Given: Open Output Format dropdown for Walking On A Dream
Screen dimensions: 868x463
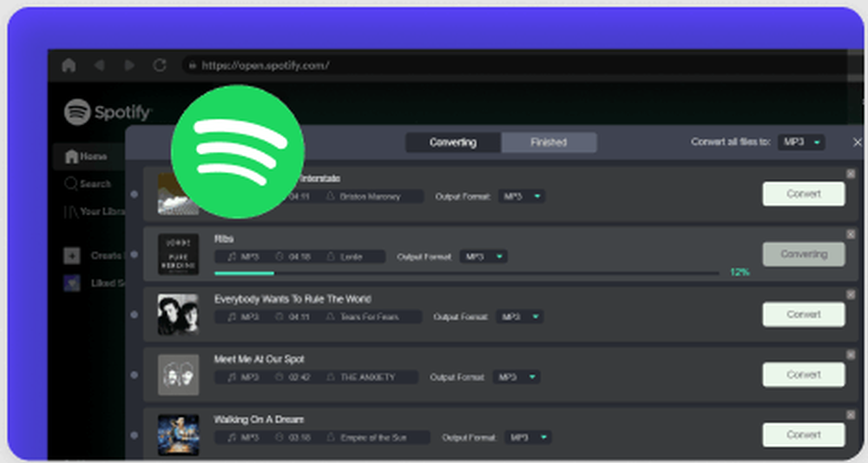Looking at the screenshot, I should coord(528,438).
